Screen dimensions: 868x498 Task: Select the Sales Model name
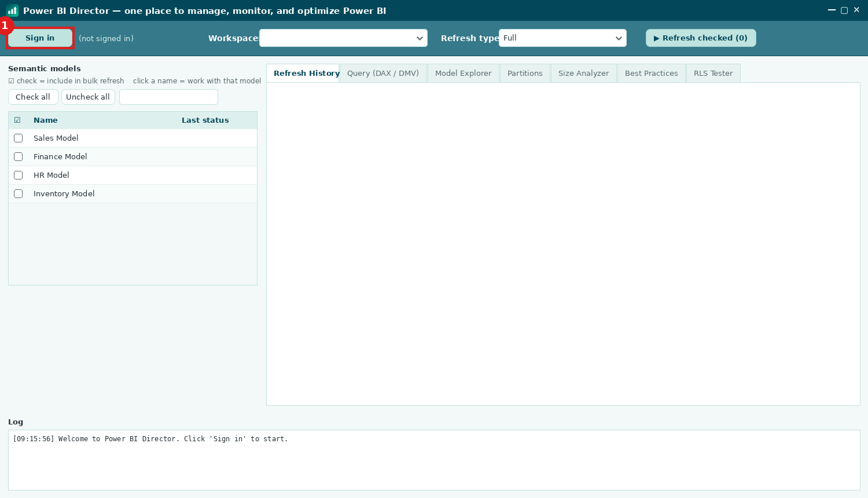(x=56, y=138)
